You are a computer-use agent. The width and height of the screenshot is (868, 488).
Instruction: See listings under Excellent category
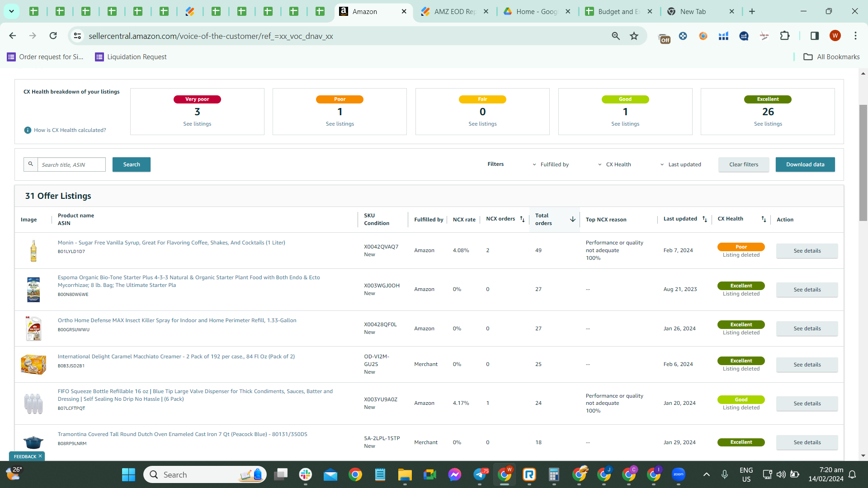click(x=768, y=124)
